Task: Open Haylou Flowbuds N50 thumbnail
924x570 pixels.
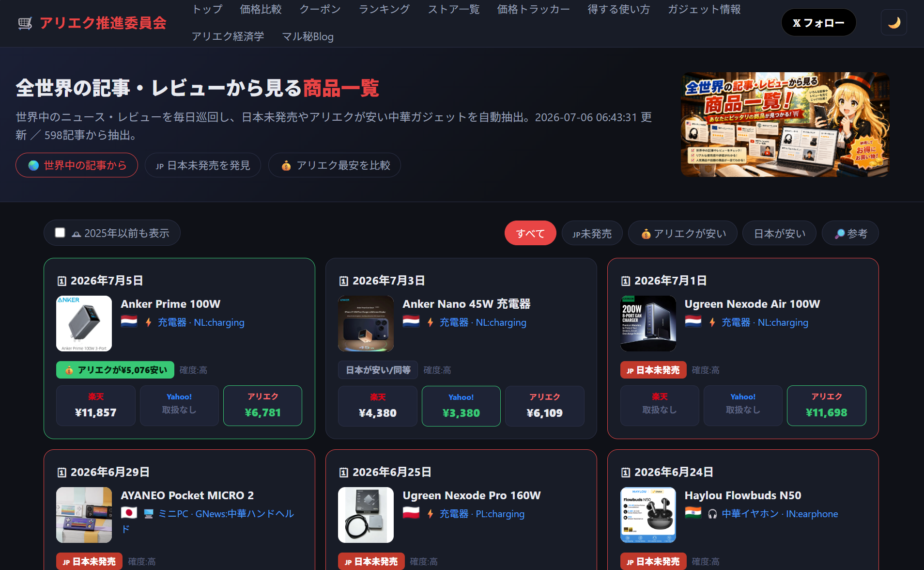Action: click(x=648, y=515)
